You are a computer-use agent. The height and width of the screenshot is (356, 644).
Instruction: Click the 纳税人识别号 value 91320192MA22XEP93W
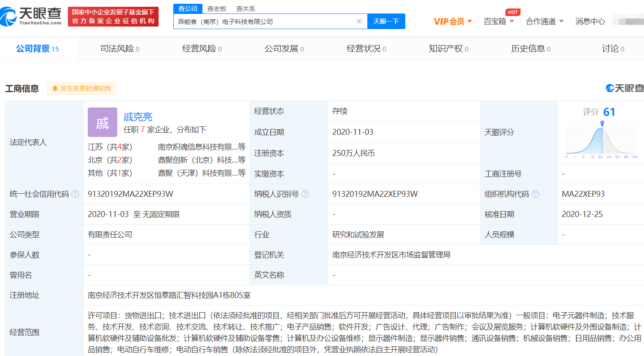click(x=375, y=194)
